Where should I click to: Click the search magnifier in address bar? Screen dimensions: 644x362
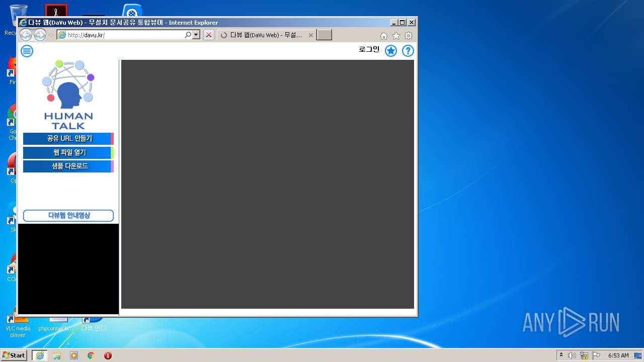click(x=188, y=35)
